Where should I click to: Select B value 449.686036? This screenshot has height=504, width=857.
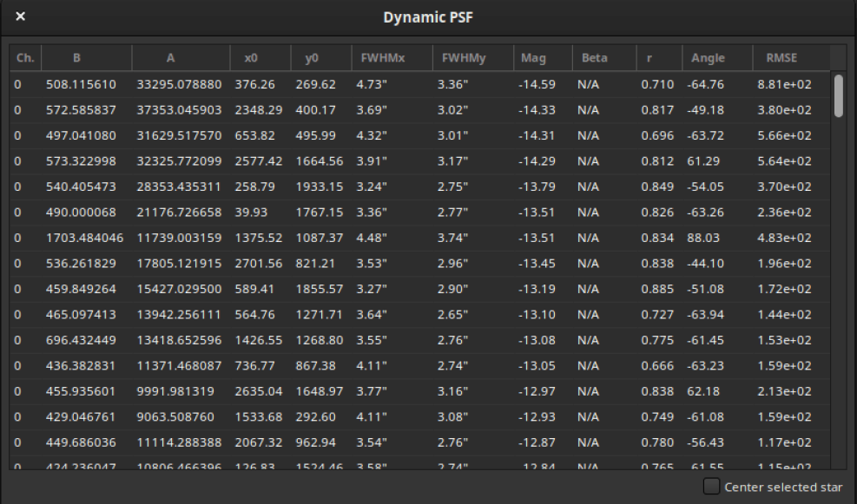pyautogui.click(x=81, y=442)
